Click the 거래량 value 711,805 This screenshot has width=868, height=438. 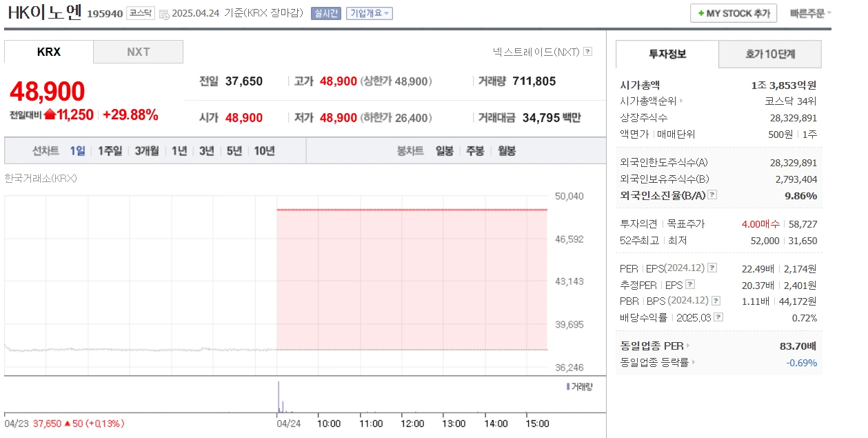(534, 81)
